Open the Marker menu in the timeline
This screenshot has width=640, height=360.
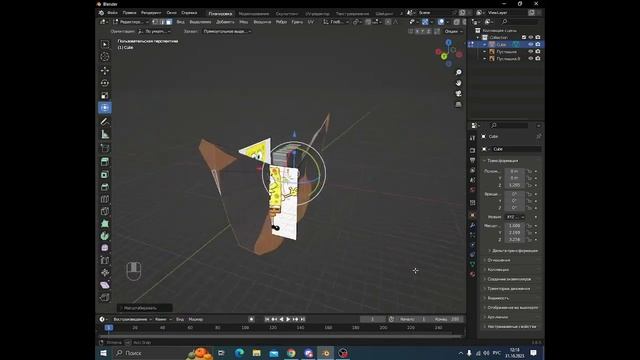pyautogui.click(x=196, y=319)
